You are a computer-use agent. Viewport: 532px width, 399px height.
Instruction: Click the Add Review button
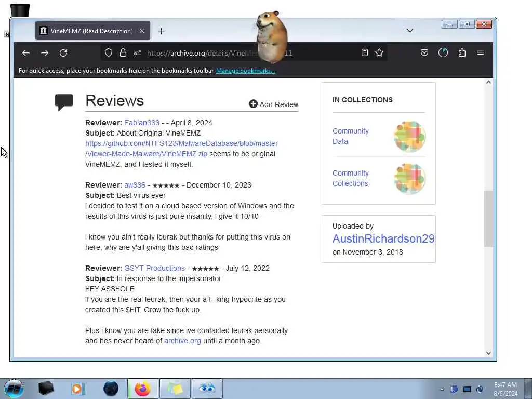pyautogui.click(x=273, y=104)
